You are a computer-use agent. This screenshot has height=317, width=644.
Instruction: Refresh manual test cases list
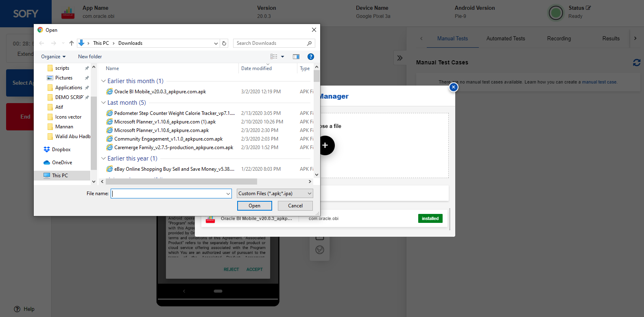click(637, 62)
